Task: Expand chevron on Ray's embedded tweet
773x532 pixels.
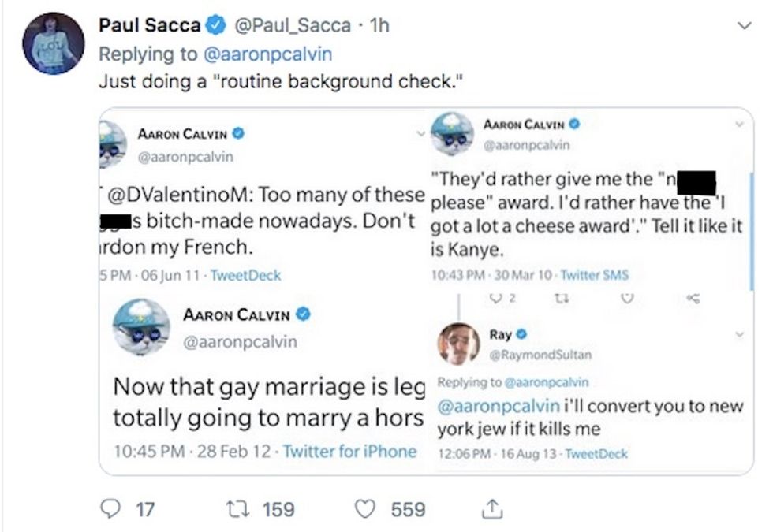Action: point(740,334)
